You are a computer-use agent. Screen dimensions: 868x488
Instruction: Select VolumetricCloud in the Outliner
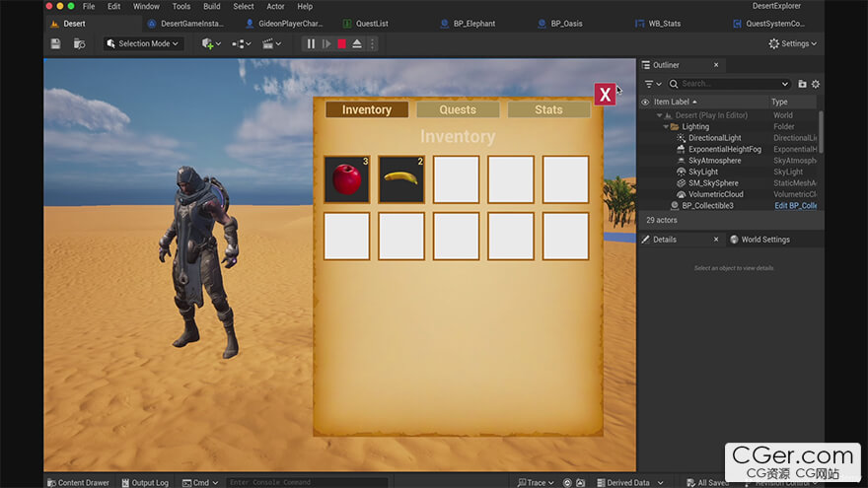pos(716,195)
